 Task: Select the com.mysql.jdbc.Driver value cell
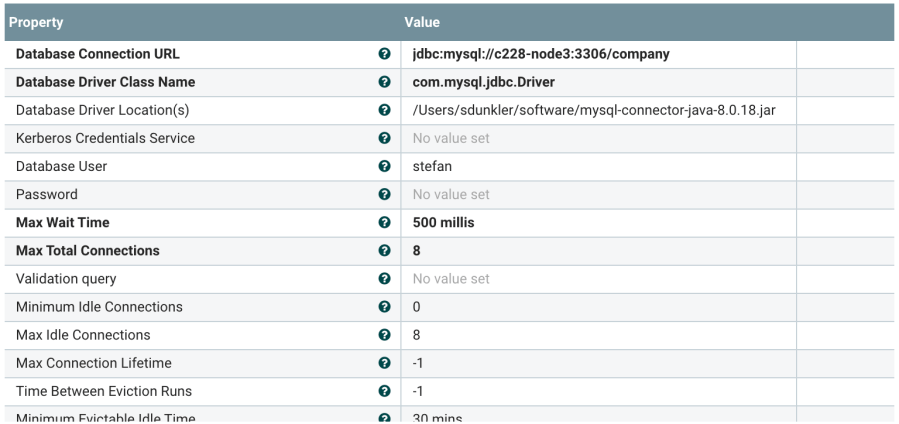tap(483, 82)
